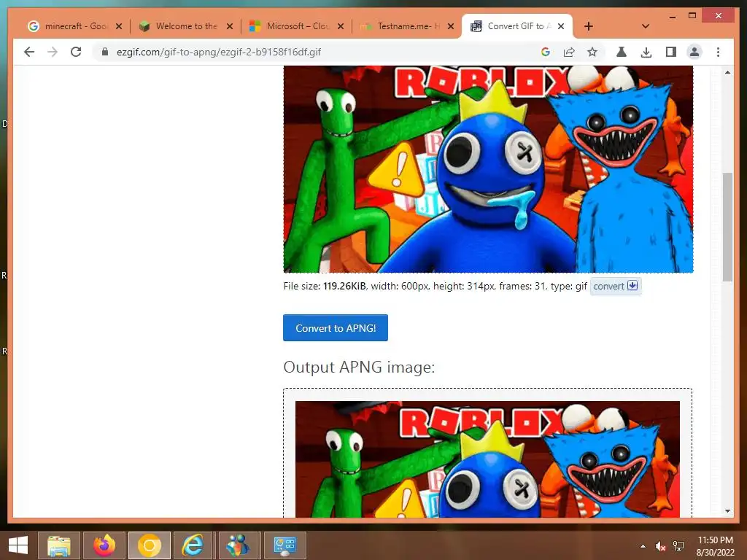Open Internet Explorer from the taskbar
This screenshot has height=560, width=747.
[193, 545]
